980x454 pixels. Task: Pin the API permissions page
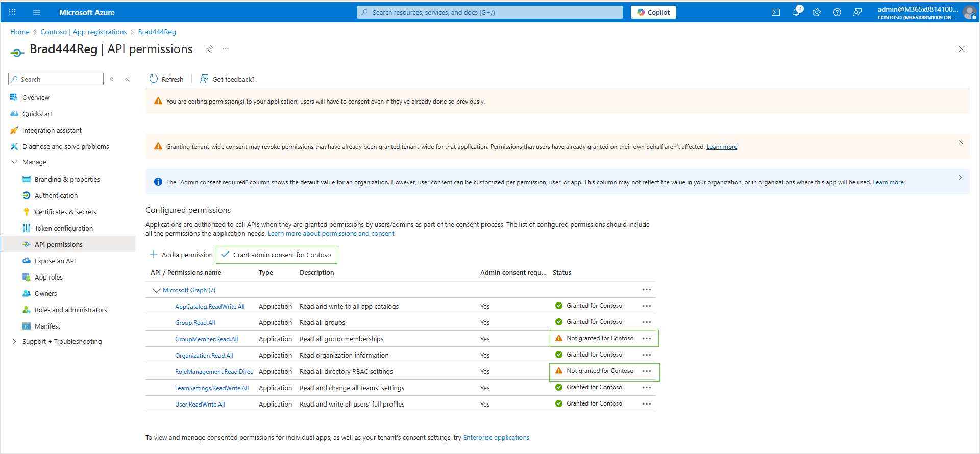coord(209,49)
